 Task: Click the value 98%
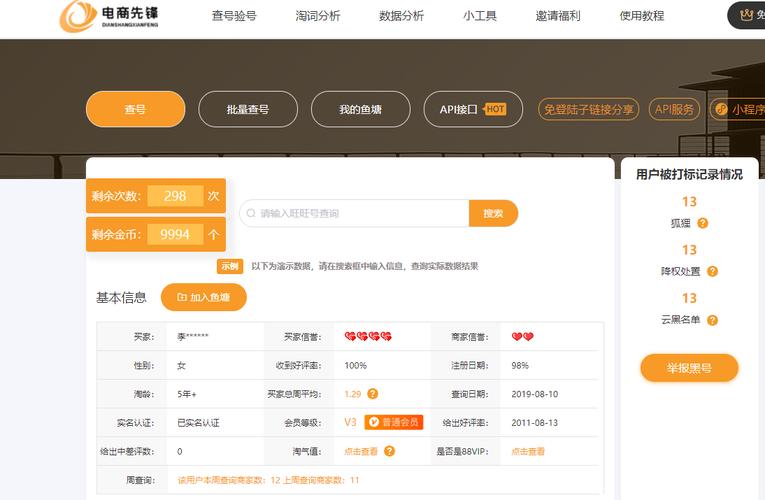click(x=520, y=365)
